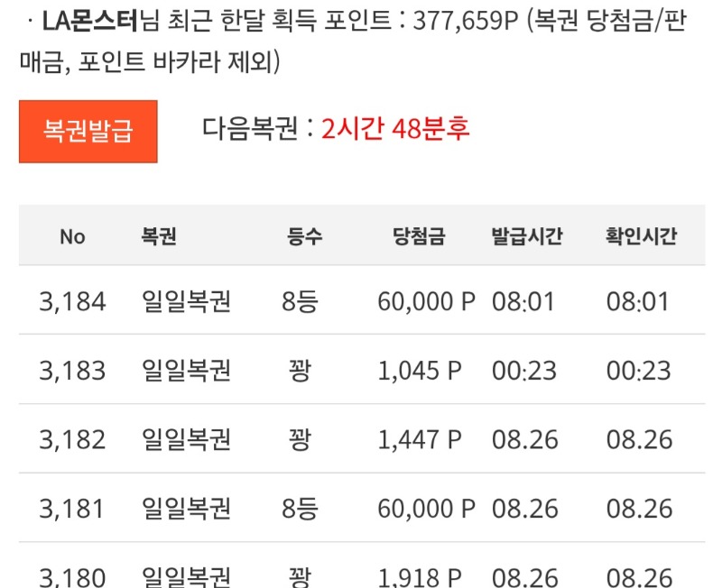
Task: Click the 다음복권 label
Action: click(250, 128)
